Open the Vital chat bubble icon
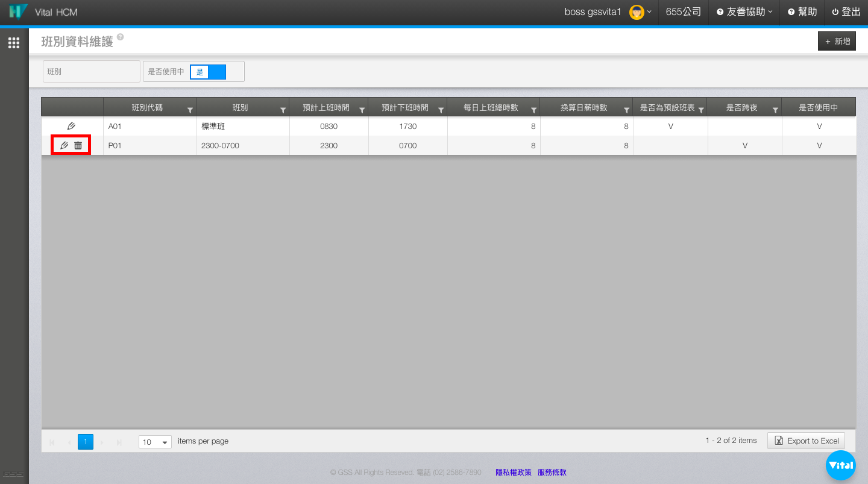868x484 pixels. coord(840,465)
